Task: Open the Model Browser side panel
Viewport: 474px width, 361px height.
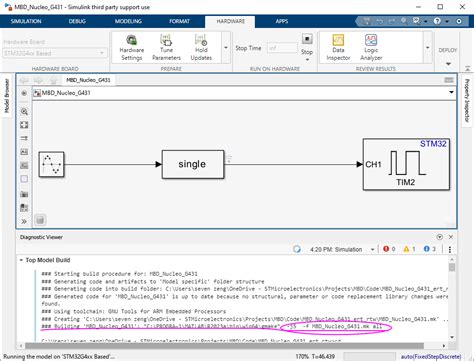Action: click(7, 96)
